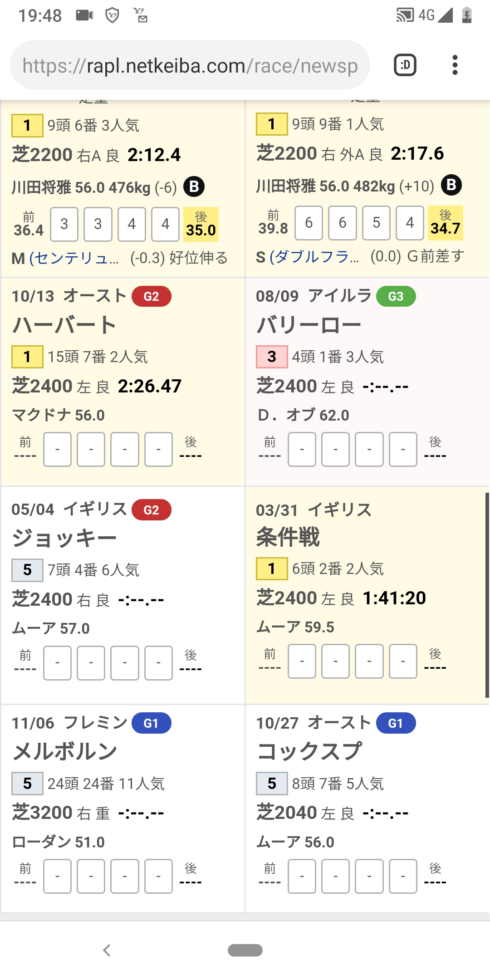Tap the 条件戦 race title

(288, 537)
